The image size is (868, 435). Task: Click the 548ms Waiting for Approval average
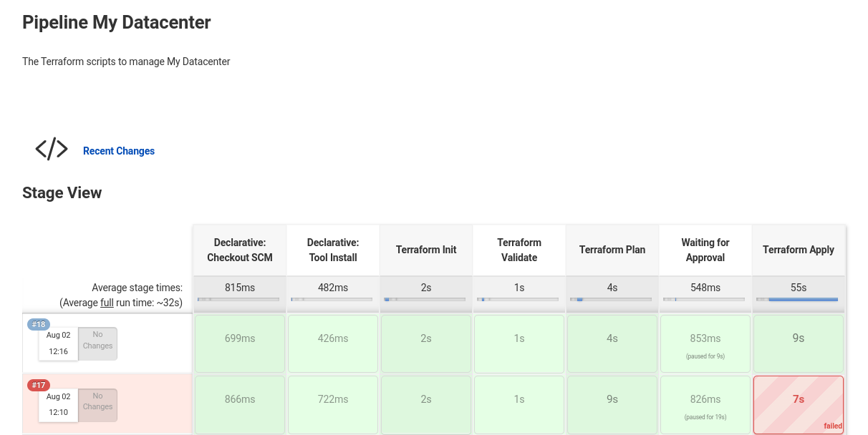click(x=705, y=287)
